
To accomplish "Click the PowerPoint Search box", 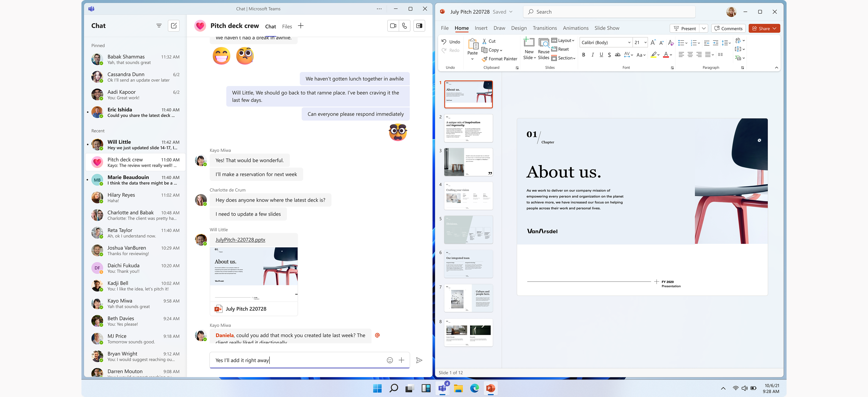I will [609, 12].
